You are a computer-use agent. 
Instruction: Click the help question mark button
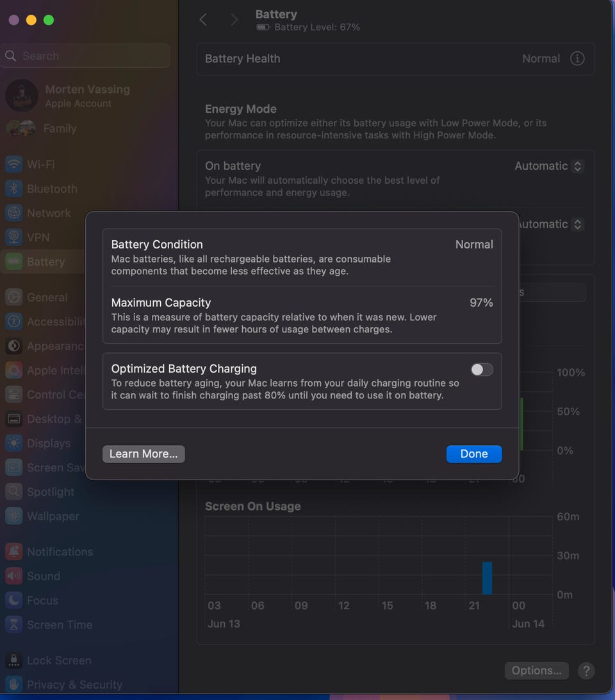coord(586,671)
